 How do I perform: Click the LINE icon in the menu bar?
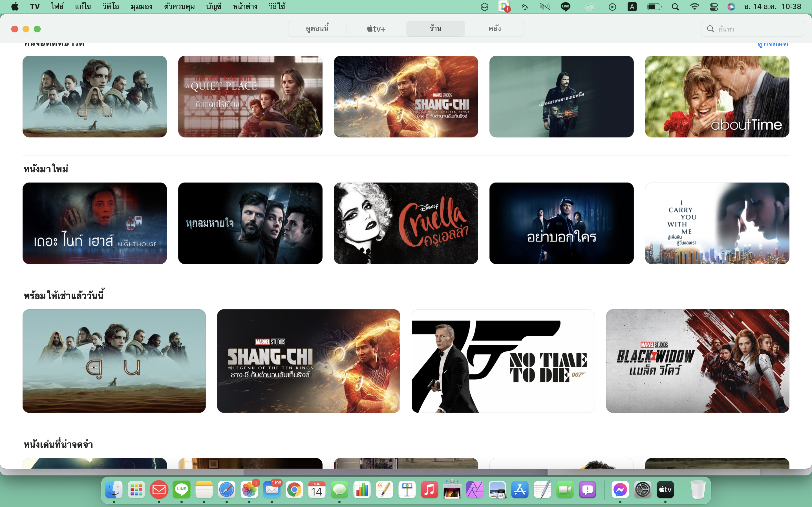pos(565,7)
